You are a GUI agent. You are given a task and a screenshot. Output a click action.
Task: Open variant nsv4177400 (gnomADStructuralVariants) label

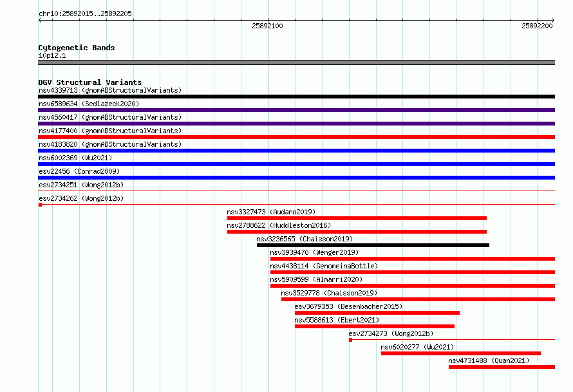(x=110, y=131)
